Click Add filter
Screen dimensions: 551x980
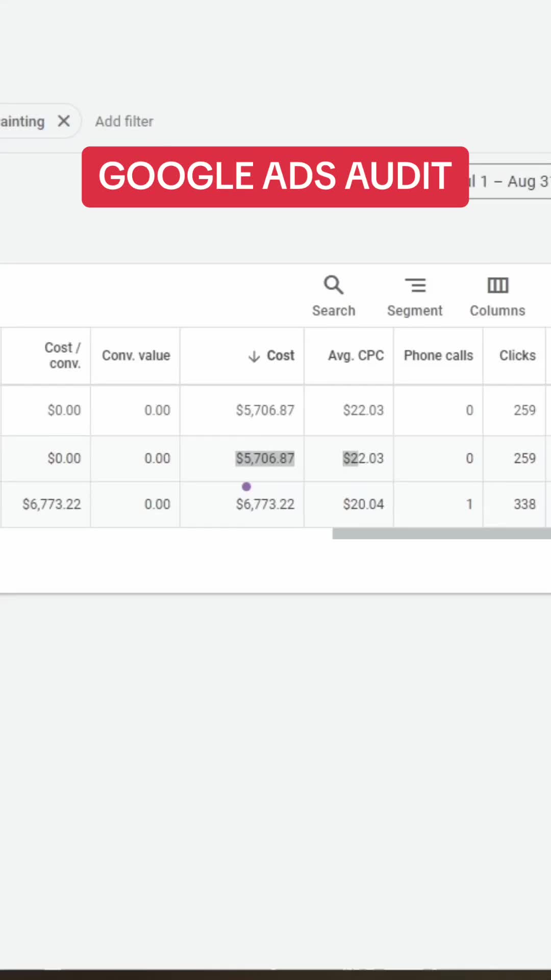pos(124,121)
